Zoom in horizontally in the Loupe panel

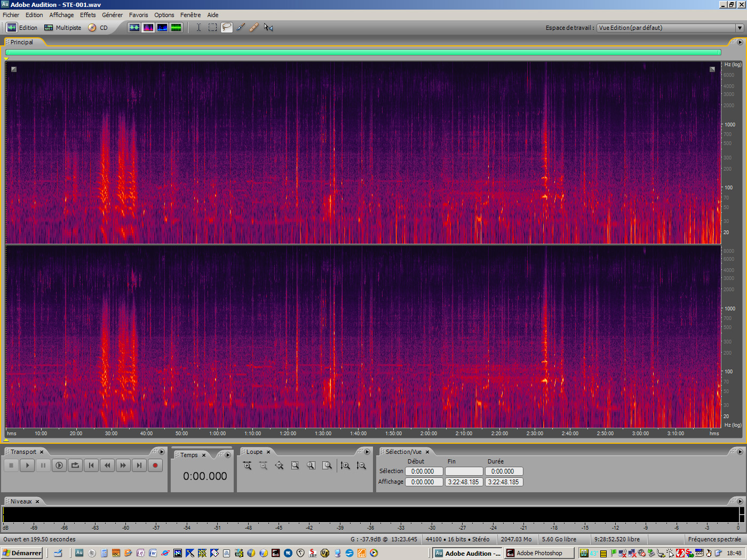247,465
